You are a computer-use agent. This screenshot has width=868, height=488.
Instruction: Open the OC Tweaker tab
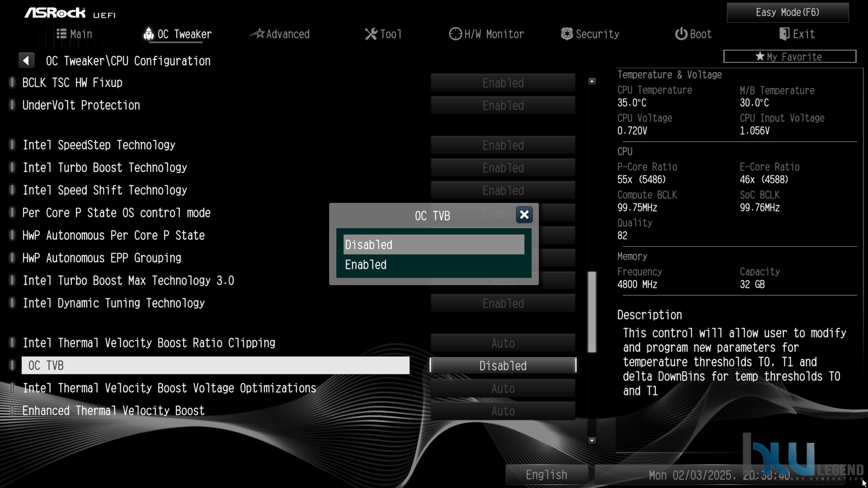point(178,34)
